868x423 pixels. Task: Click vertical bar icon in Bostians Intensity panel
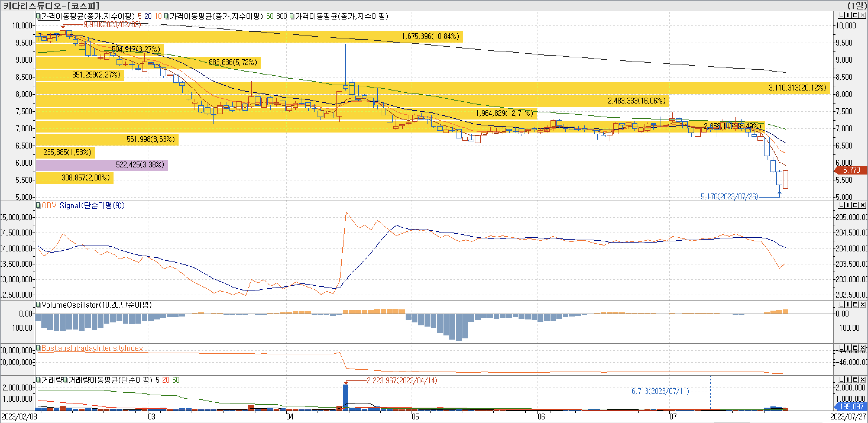click(849, 347)
